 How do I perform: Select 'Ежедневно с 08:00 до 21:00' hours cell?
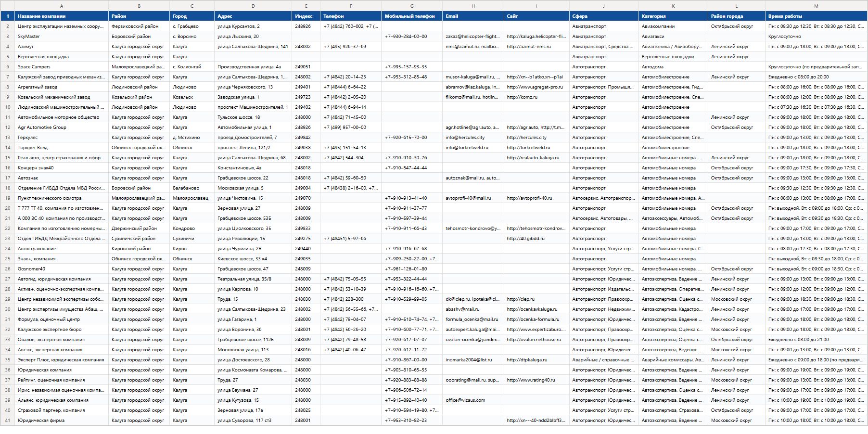point(816,340)
